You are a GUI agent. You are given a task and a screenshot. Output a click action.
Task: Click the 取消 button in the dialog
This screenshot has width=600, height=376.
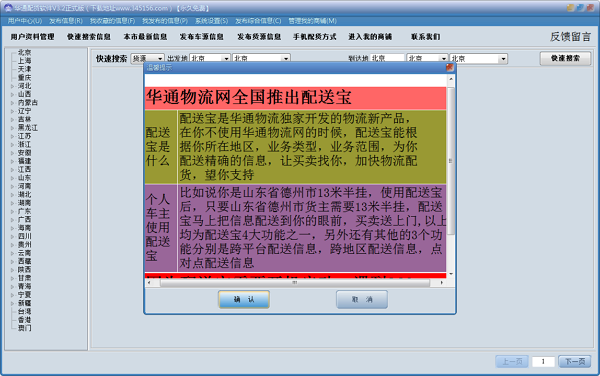[x=362, y=299]
